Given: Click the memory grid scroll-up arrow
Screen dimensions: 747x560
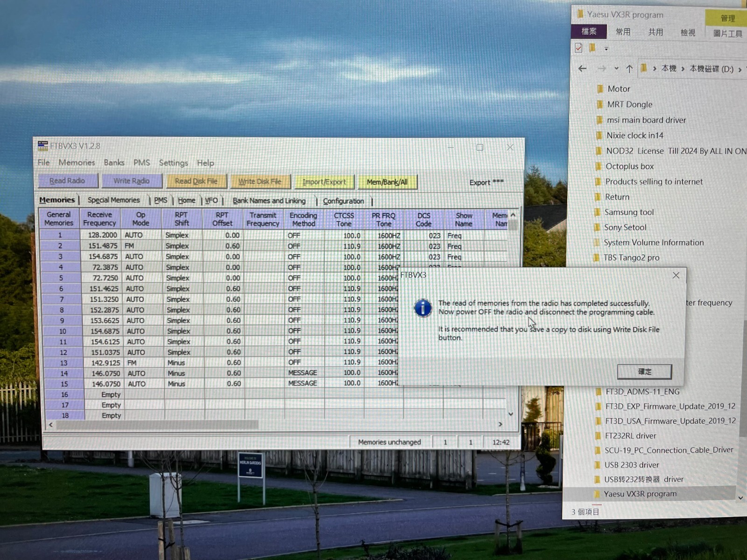Looking at the screenshot, I should pos(513,215).
